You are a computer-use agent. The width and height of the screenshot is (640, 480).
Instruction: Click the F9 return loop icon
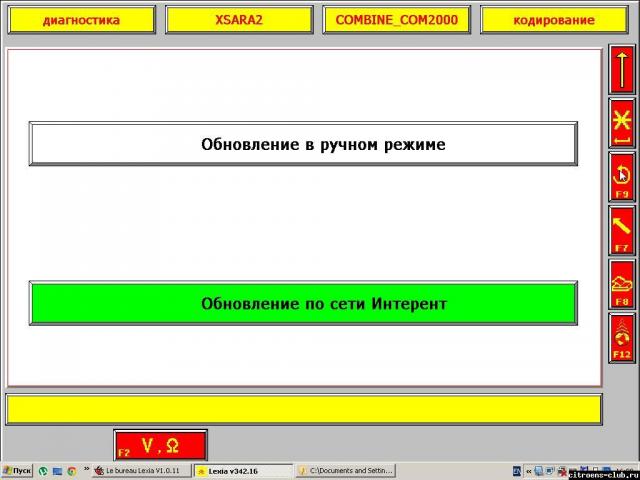click(622, 178)
